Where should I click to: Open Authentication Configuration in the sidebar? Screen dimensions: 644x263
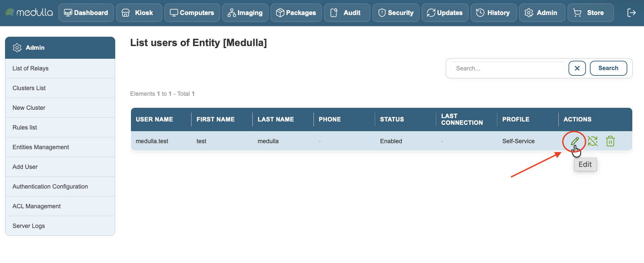pos(60,187)
